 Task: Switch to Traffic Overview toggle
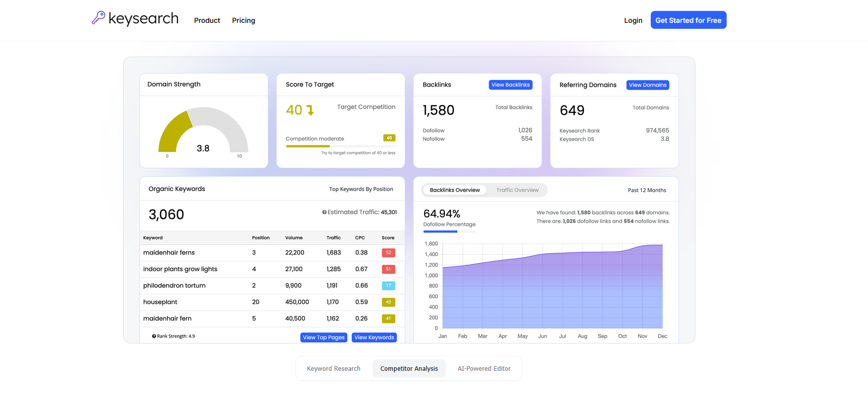click(517, 190)
